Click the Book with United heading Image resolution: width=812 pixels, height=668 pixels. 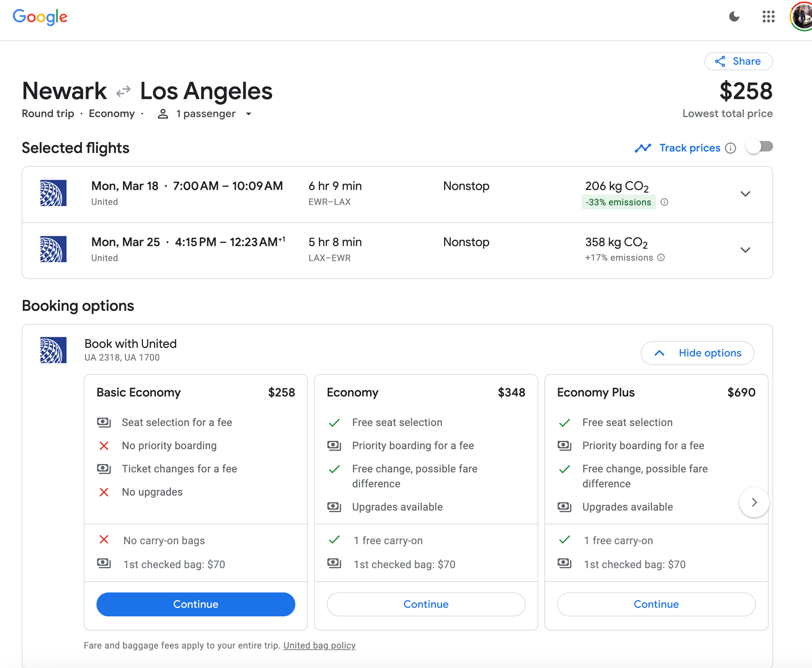point(130,344)
